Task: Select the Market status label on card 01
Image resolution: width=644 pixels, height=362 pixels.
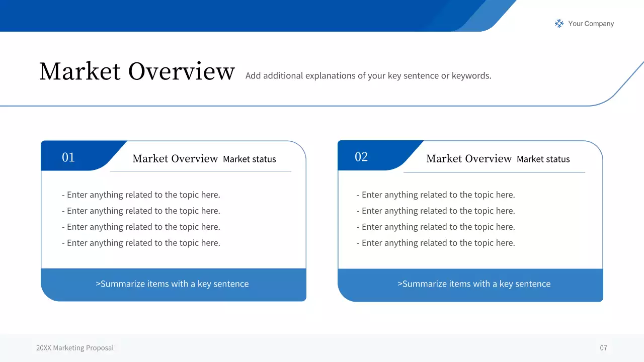Action: click(249, 159)
